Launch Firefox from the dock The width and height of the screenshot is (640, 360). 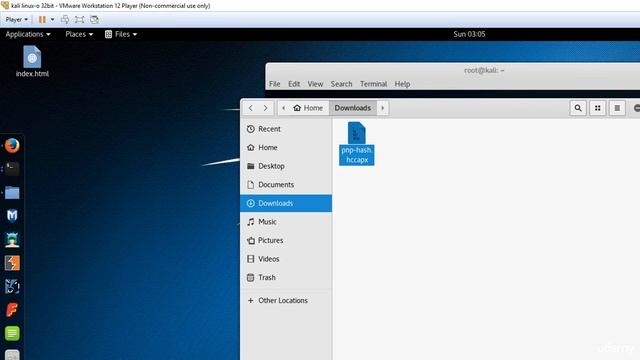(x=12, y=145)
